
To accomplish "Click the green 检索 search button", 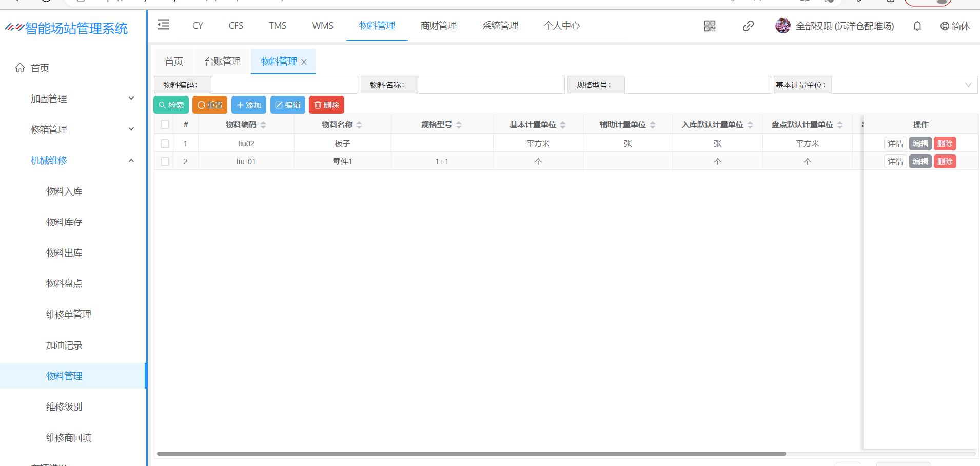I will (171, 105).
